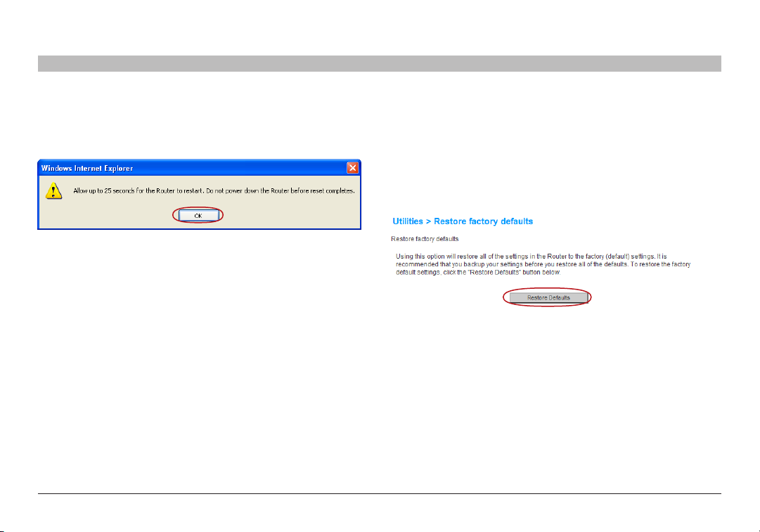The height and width of the screenshot is (532, 760).
Task: Click the Restore Defaults button
Action: point(548,297)
